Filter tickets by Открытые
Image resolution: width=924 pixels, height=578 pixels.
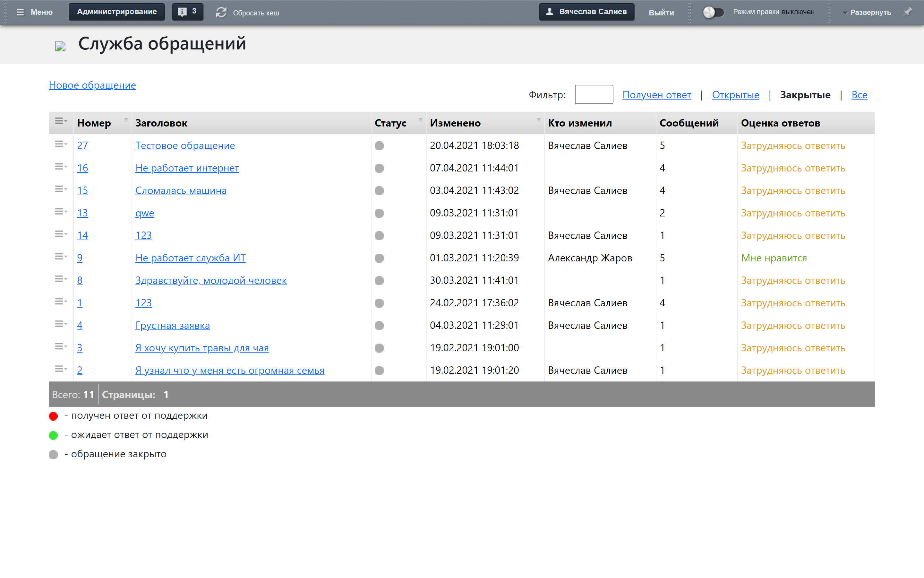(x=735, y=95)
